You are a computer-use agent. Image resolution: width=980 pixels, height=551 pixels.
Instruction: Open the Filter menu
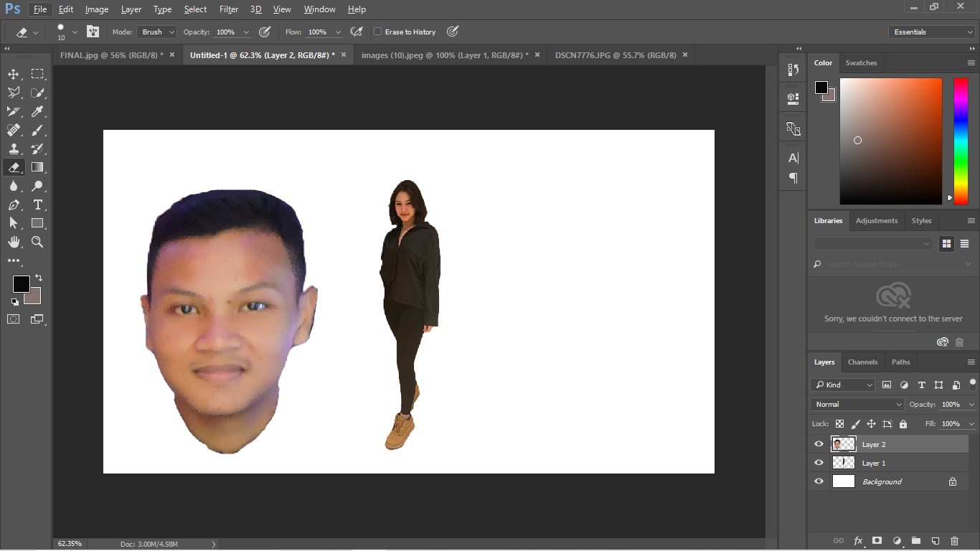(229, 9)
